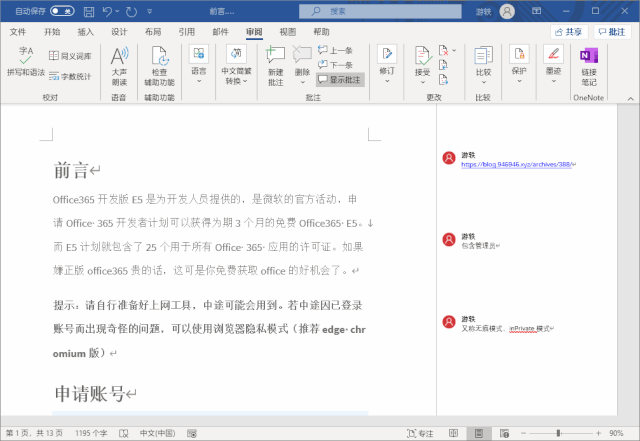Screen dimensions: 640x441
Task: Click language 中文(中国) in status bar
Action: coord(158,433)
